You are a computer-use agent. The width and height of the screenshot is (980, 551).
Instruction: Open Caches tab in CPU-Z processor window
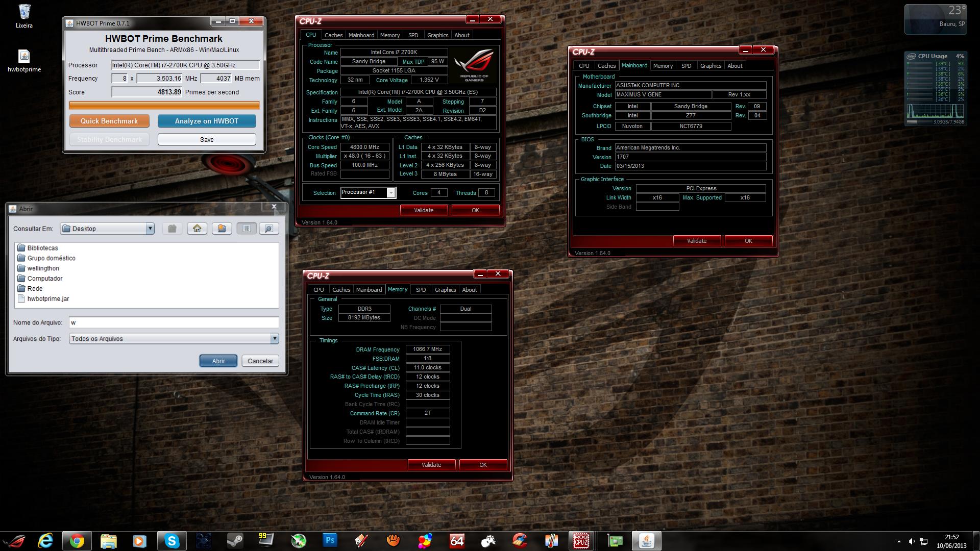pyautogui.click(x=333, y=35)
